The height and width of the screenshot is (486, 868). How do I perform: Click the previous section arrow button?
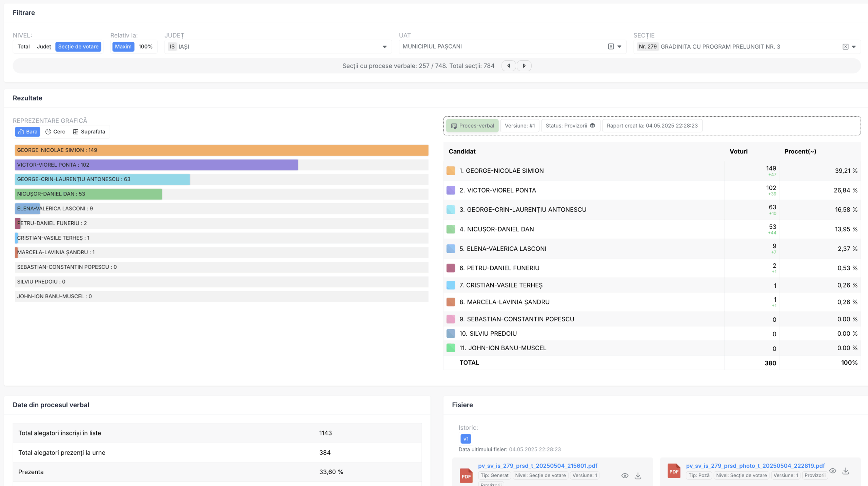[509, 66]
